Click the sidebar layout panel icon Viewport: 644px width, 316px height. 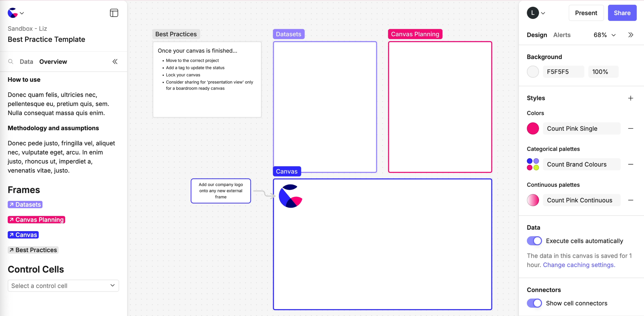pos(114,13)
